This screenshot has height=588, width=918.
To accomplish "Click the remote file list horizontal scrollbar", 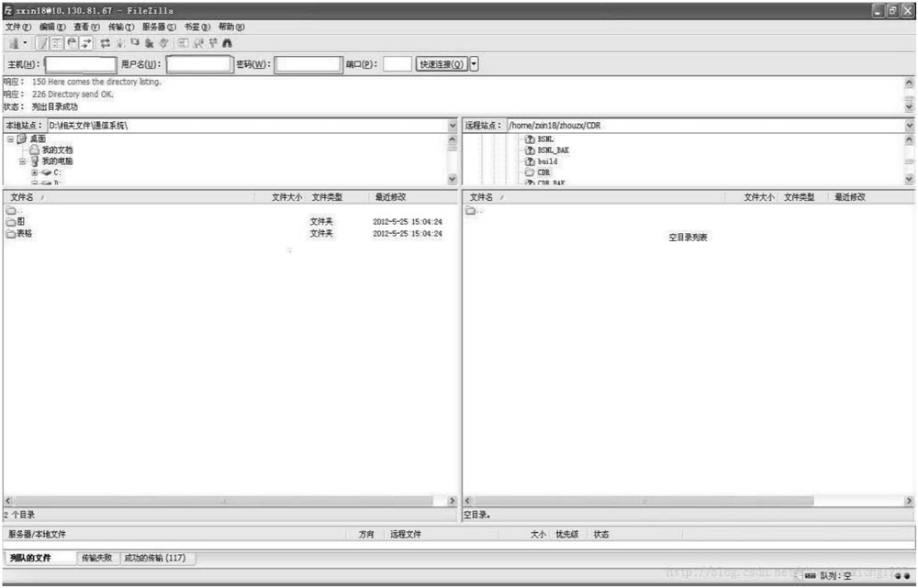I will pyautogui.click(x=688, y=501).
